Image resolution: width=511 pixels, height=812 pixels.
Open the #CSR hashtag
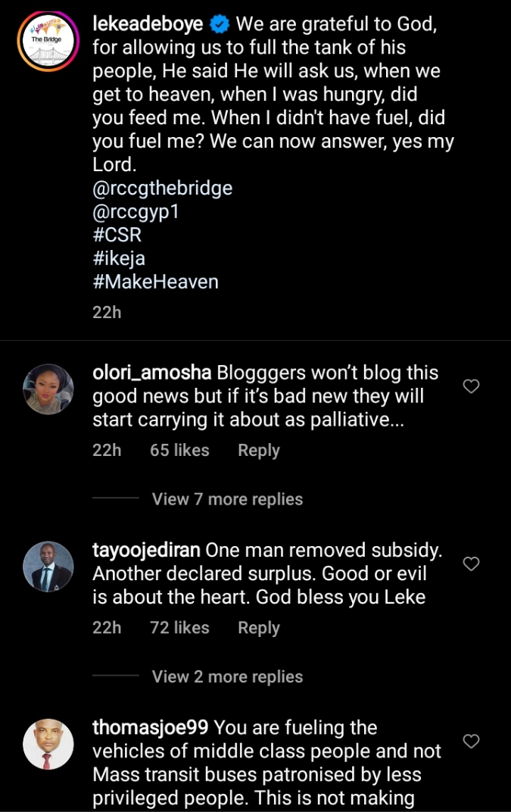pos(117,235)
